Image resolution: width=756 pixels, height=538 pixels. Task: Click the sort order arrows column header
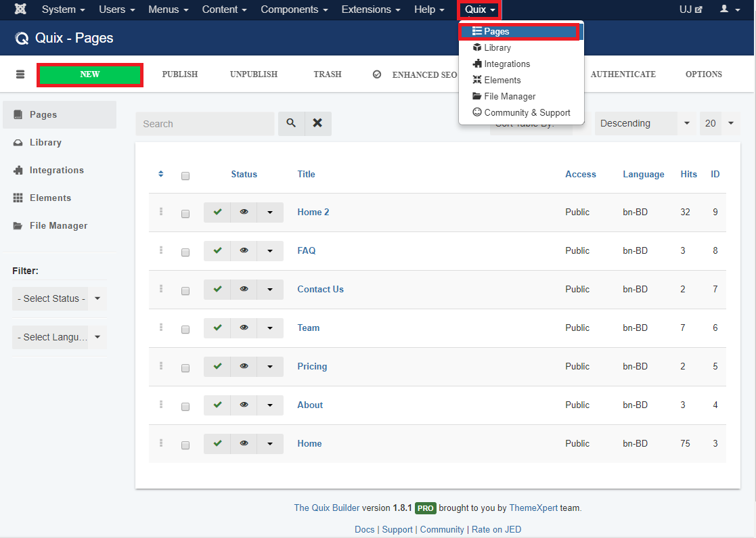coord(161,174)
